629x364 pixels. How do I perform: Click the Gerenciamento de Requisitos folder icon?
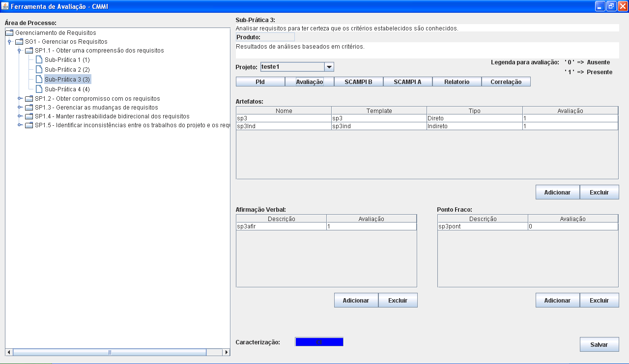point(9,32)
